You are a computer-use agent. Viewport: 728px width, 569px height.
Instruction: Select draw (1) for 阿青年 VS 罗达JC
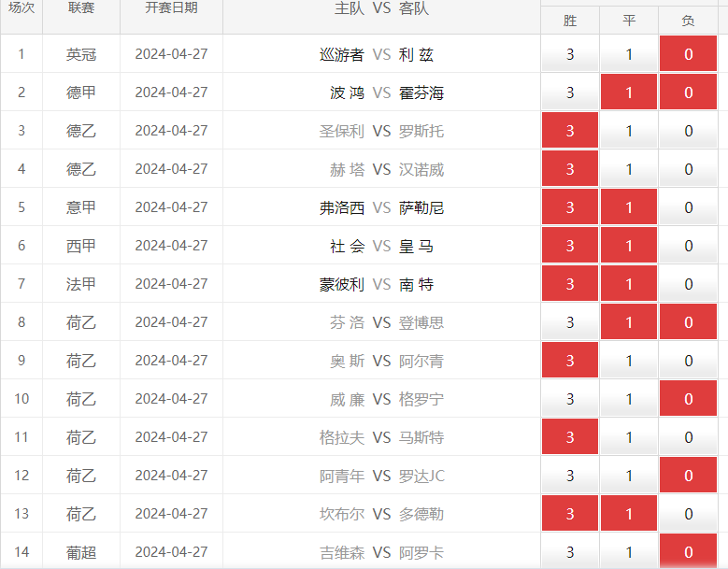pyautogui.click(x=629, y=476)
